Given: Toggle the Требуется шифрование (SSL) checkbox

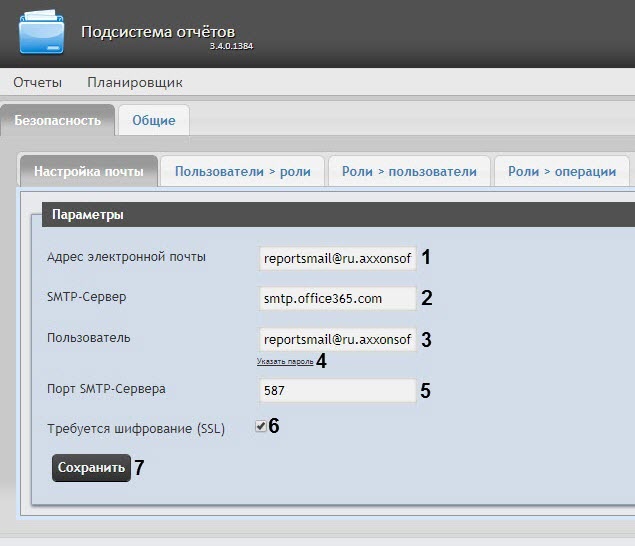Looking at the screenshot, I should pyautogui.click(x=260, y=426).
